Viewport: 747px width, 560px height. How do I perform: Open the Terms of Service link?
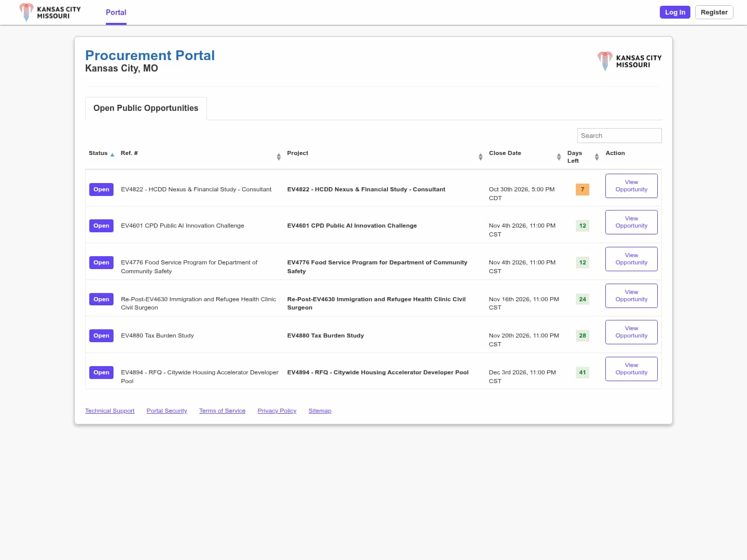223,411
